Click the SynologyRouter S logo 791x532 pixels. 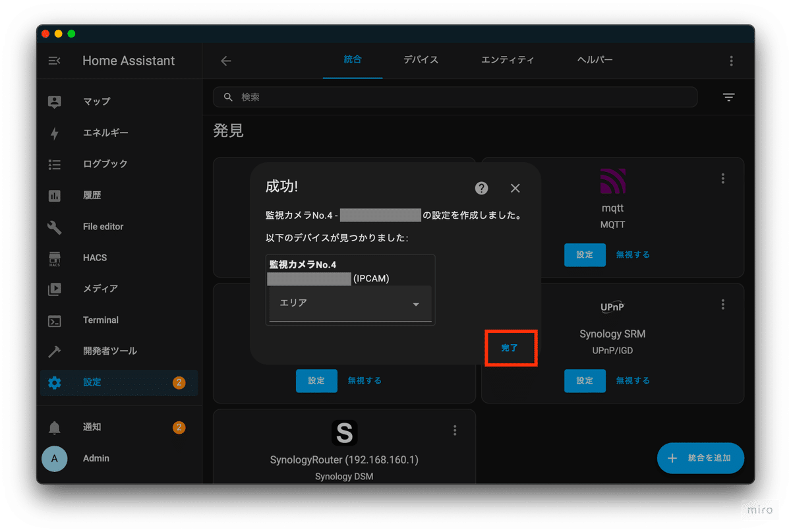[344, 433]
